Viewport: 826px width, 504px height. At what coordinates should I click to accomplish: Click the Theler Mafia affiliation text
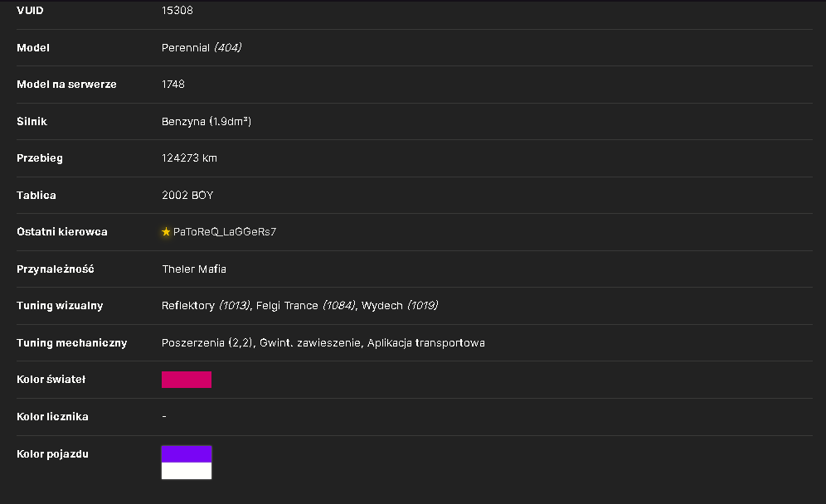194,269
